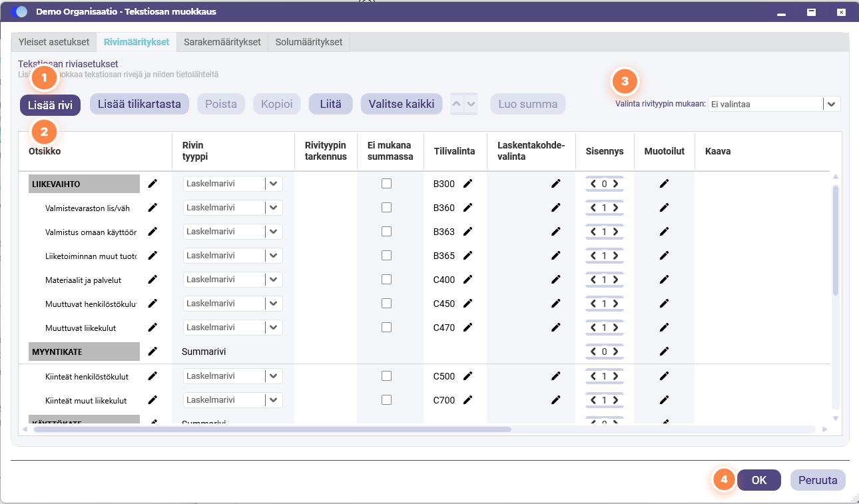Edit cost object selection for C450 row
The width and height of the screenshot is (859, 504).
tap(556, 304)
